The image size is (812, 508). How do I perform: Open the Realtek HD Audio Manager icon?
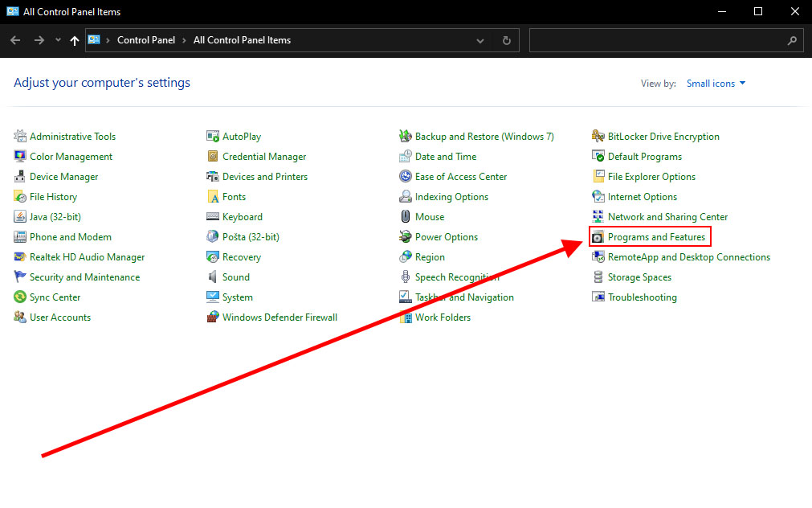coord(20,257)
